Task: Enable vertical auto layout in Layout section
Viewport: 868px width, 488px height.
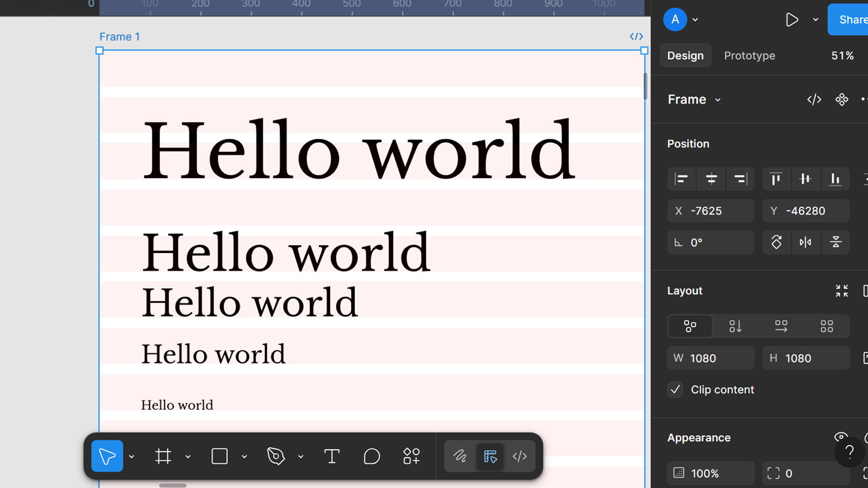Action: pyautogui.click(x=735, y=326)
